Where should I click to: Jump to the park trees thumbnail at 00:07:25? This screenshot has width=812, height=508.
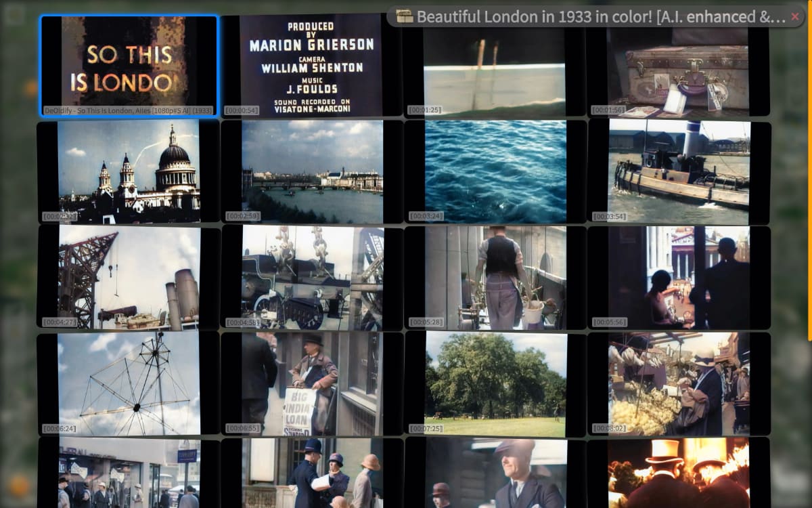496,383
